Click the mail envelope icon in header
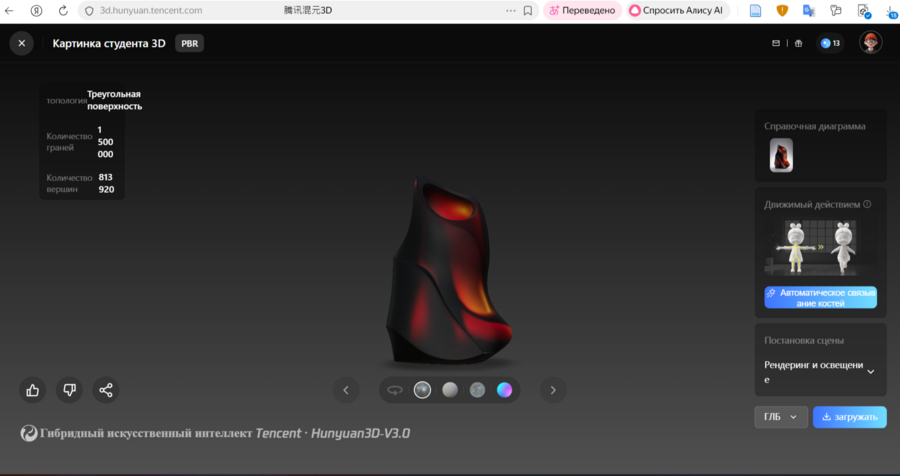The height and width of the screenshot is (476, 900). (775, 44)
